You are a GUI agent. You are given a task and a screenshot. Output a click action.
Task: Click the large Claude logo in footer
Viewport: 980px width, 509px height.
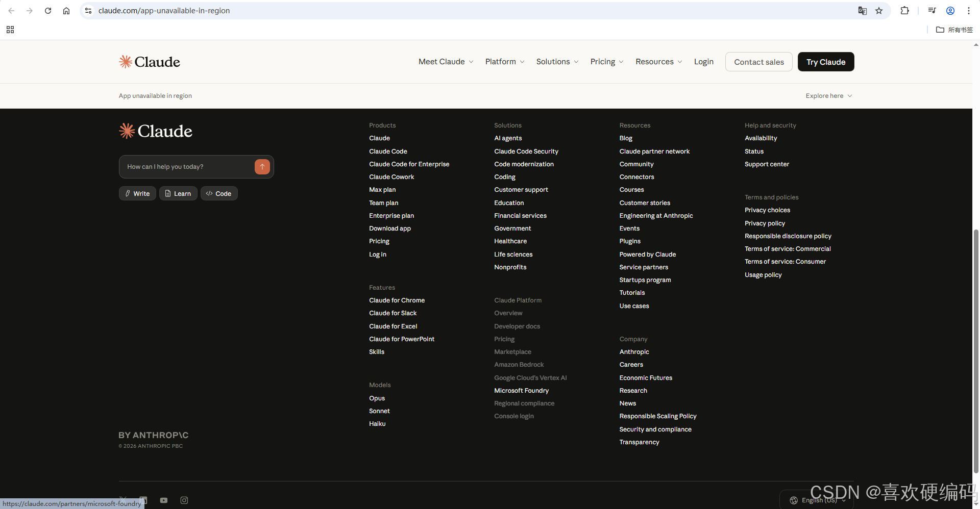tap(156, 131)
